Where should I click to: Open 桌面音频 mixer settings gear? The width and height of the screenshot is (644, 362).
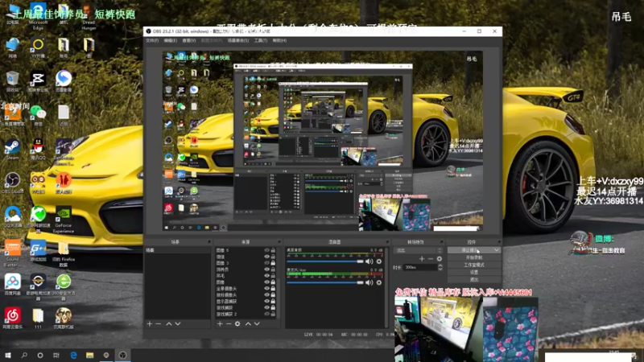tap(378, 261)
